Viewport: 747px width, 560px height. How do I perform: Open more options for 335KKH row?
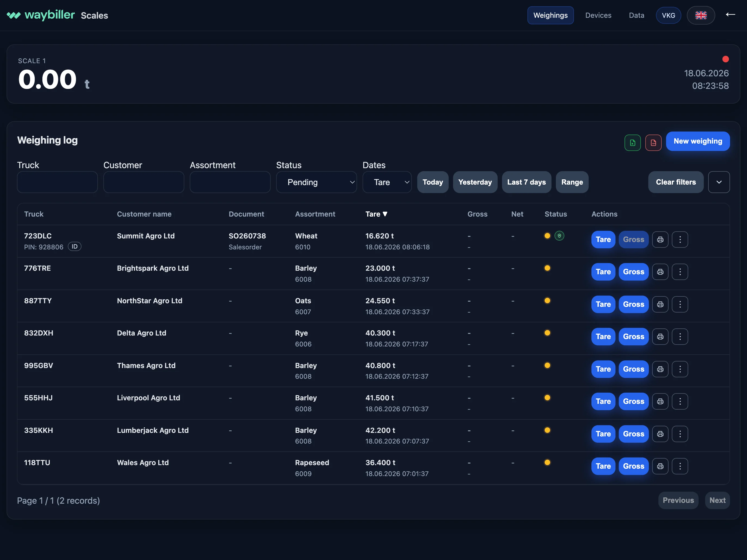[680, 434]
